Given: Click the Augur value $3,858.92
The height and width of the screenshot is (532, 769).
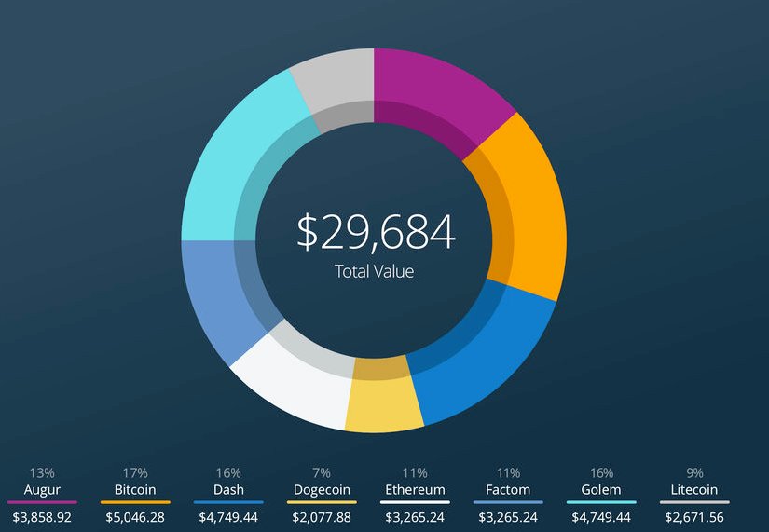Looking at the screenshot, I should 42,517.
